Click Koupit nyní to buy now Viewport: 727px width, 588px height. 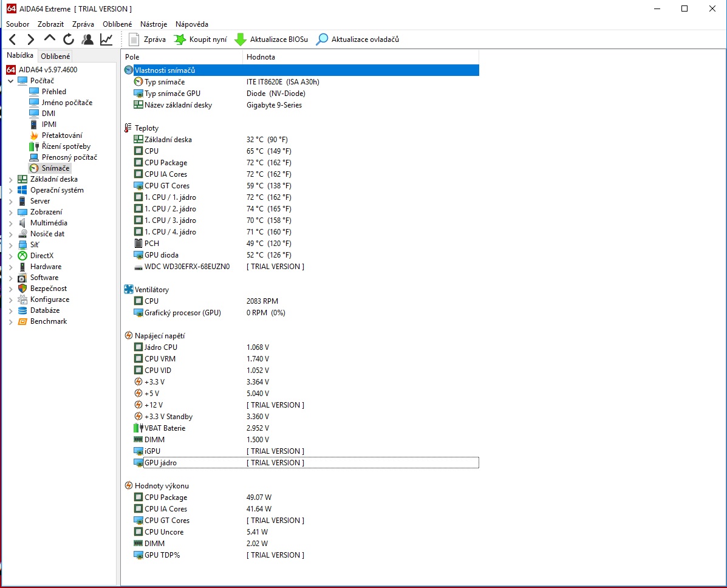[200, 39]
